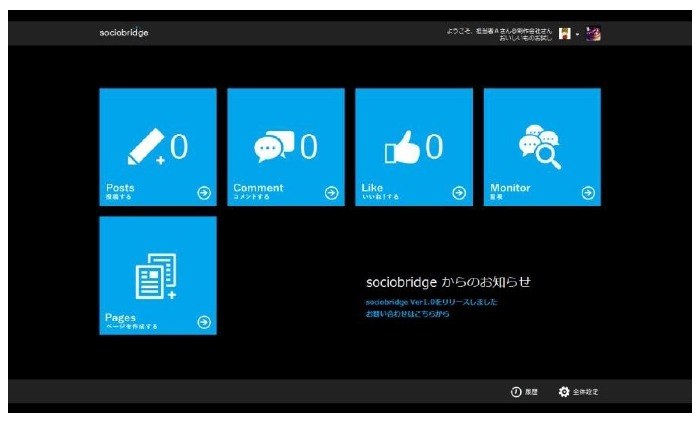Open the Like tile label
699x421 pixels.
(372, 188)
